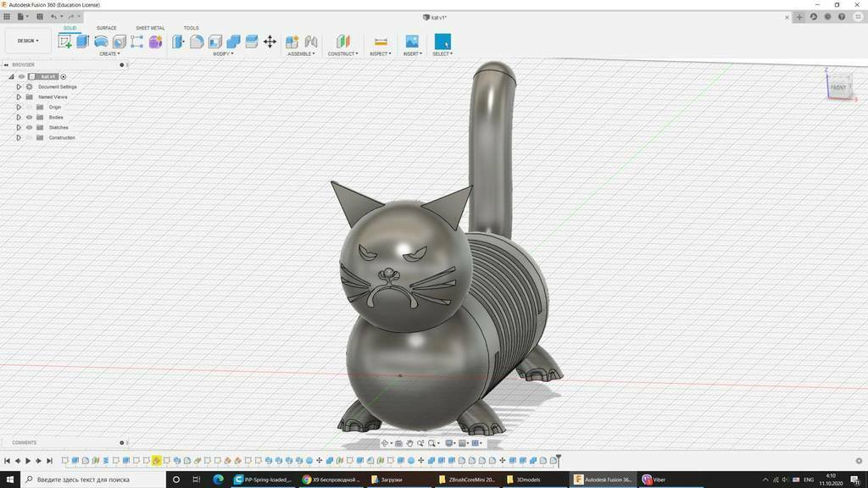This screenshot has width=868, height=488.
Task: Click the Fit zoom icon in navigation bar
Action: pos(432,443)
